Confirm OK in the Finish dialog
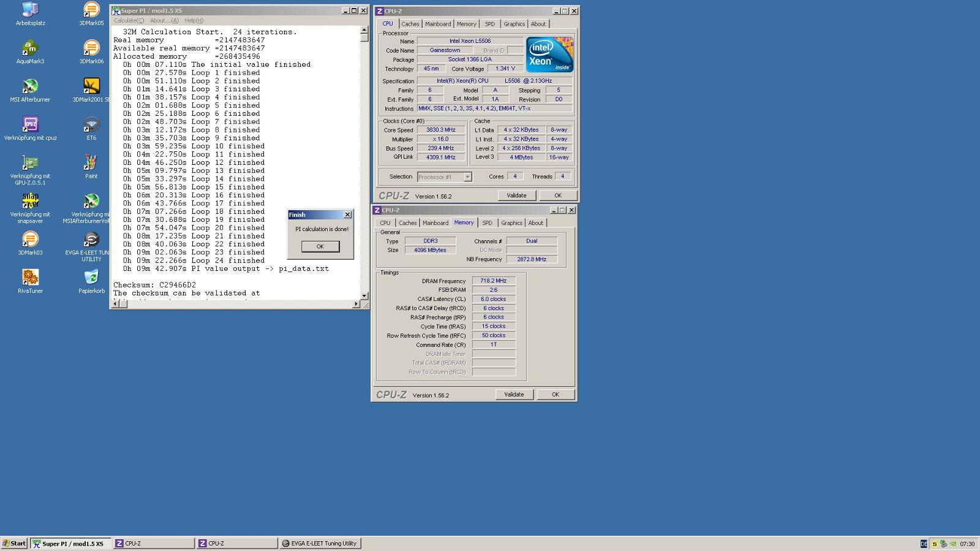980x551 pixels. (x=320, y=246)
